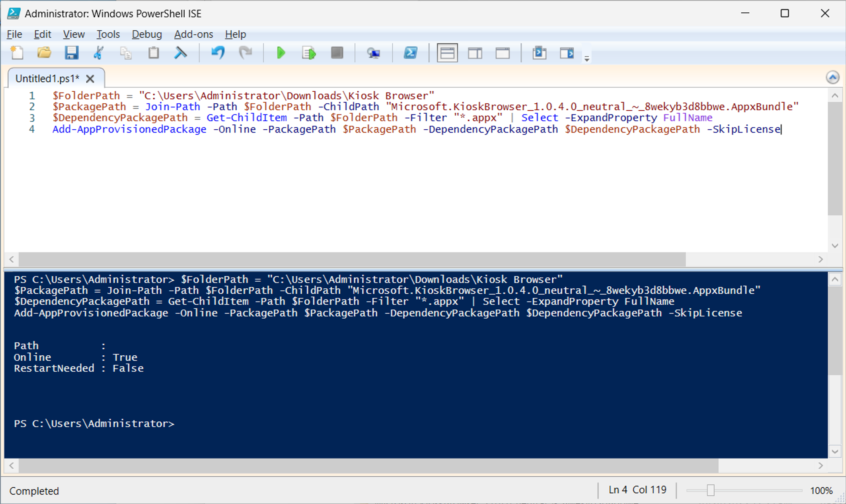Run script with green play icon
The image size is (846, 504).
pos(281,53)
